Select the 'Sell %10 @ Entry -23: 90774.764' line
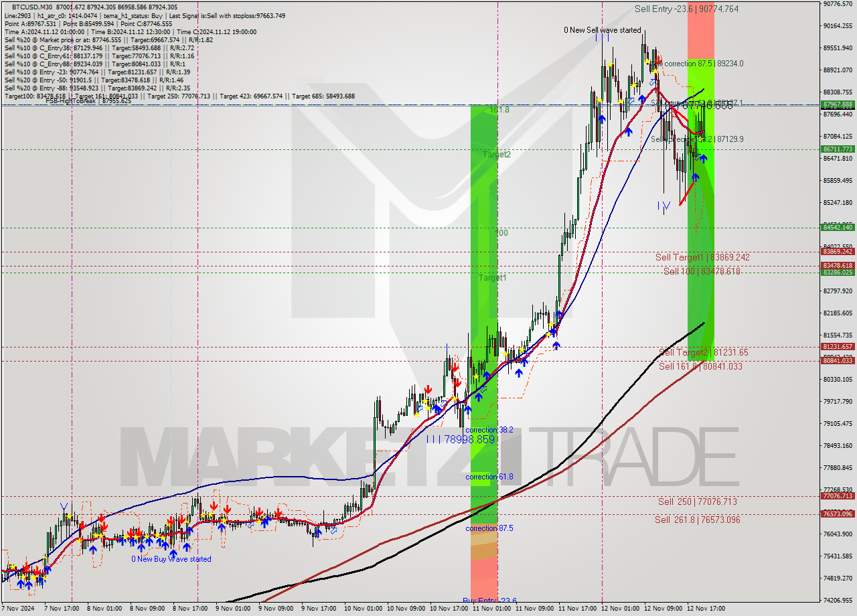The image size is (857, 616). 96,72
